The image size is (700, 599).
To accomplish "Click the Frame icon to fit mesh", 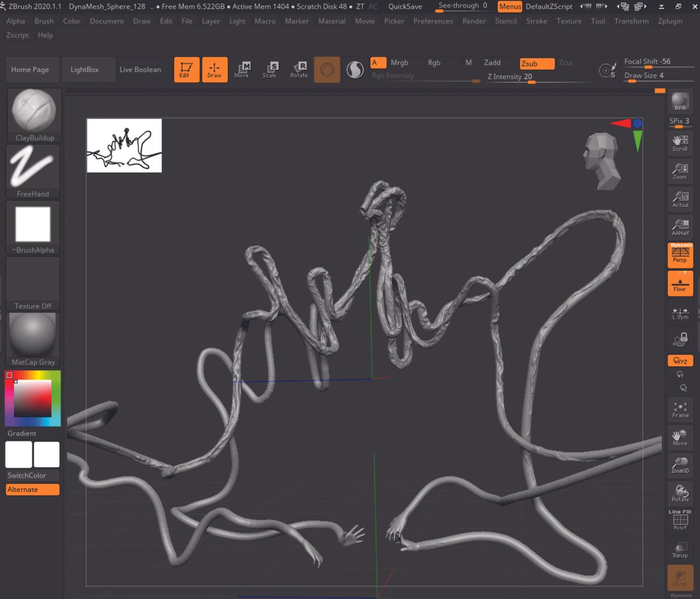I will coord(679,408).
